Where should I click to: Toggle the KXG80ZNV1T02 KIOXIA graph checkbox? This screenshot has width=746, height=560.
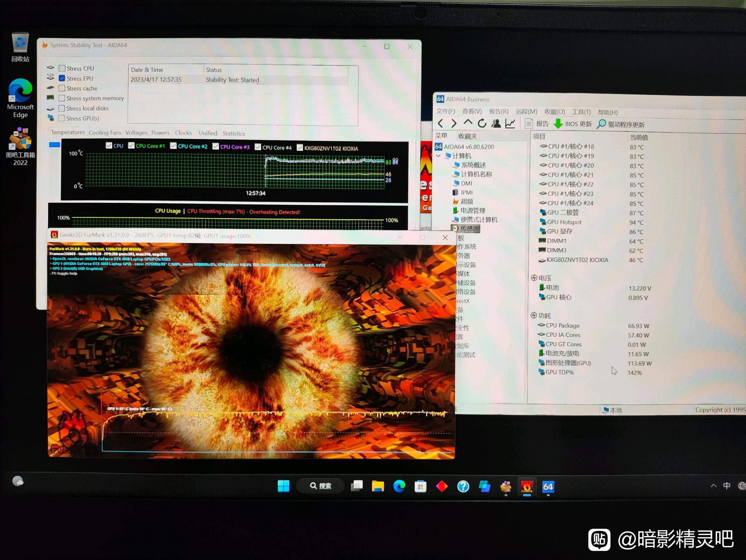click(x=300, y=148)
